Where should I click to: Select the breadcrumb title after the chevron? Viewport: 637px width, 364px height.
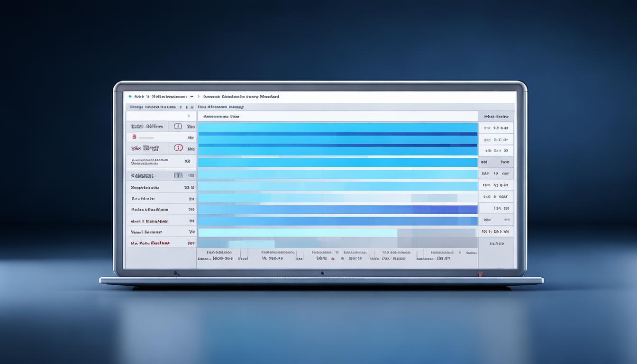(241, 96)
